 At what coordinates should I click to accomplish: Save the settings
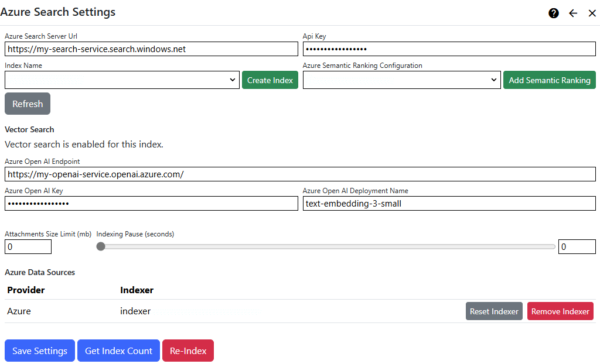click(39, 351)
